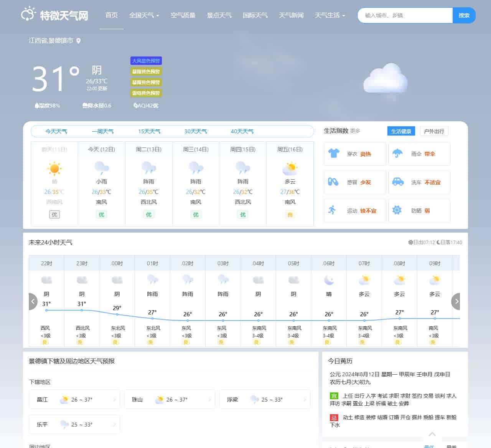
Task: Open the 浮梁 district forecast arrow
Action: (305, 400)
